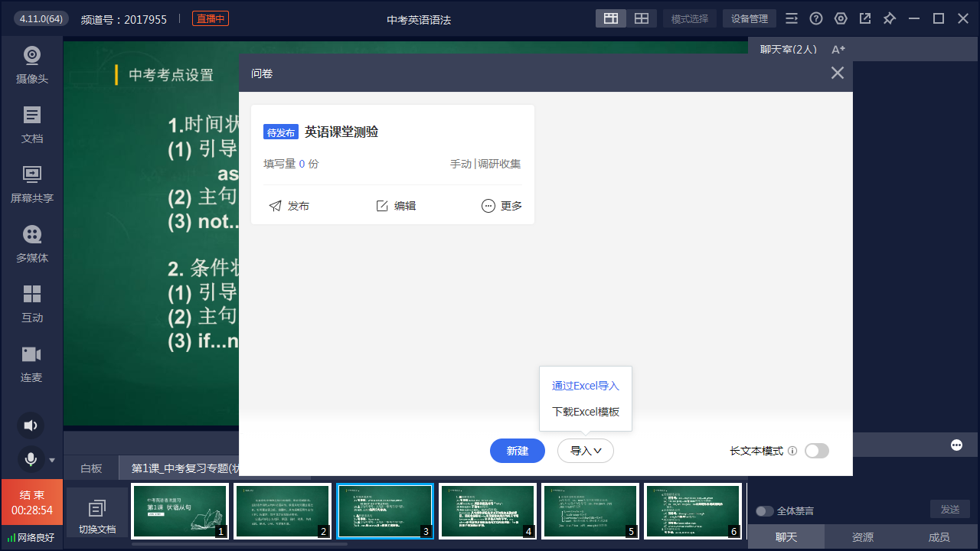Publish the questionnaire with 发布
The width and height of the screenshot is (980, 551).
(x=289, y=206)
